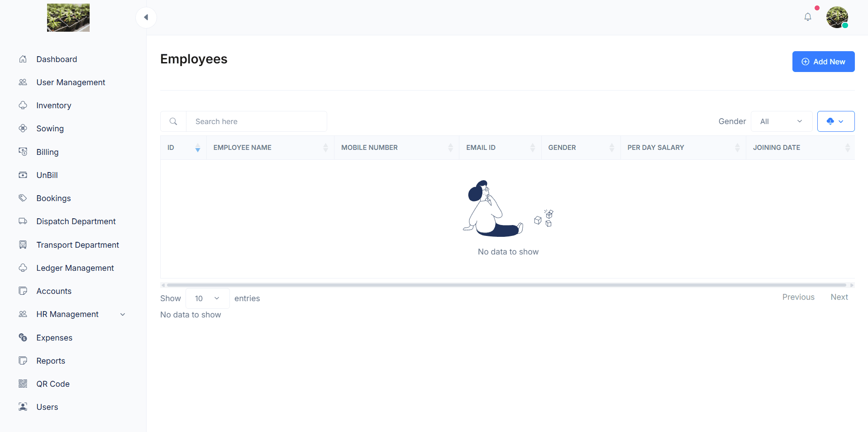Viewport: 868px width, 432px height.
Task: Go to Ledger Management in sidebar
Action: 75,268
